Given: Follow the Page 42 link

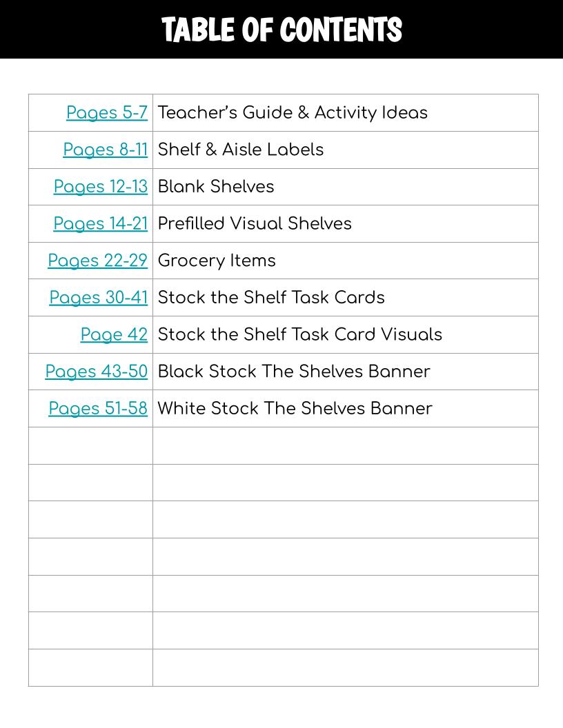Looking at the screenshot, I should tap(114, 335).
